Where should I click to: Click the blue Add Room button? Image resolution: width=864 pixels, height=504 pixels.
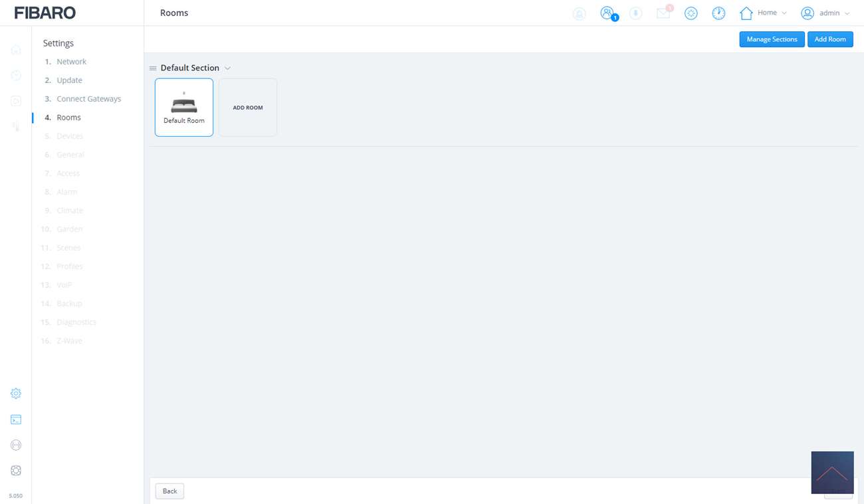tap(830, 39)
